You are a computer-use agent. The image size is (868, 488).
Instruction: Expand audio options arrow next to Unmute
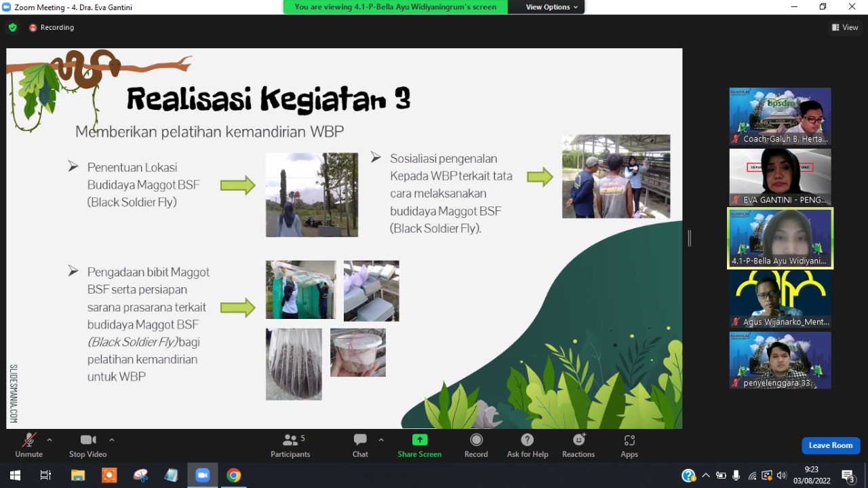[x=50, y=440]
